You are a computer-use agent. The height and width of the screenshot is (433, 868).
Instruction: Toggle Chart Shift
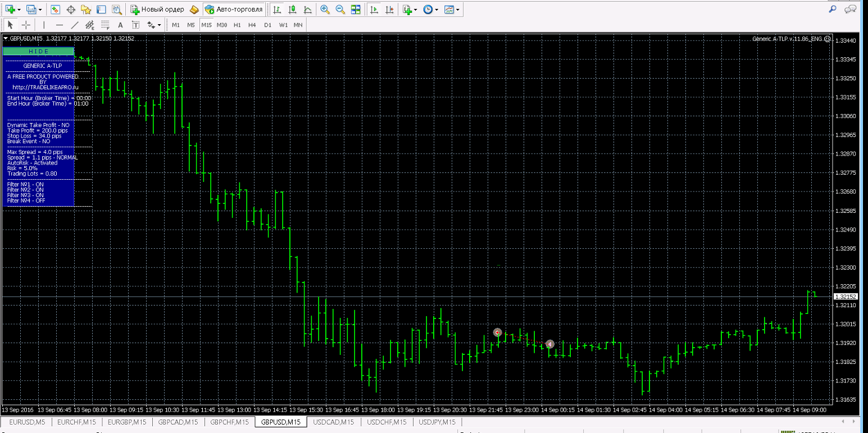[389, 10]
